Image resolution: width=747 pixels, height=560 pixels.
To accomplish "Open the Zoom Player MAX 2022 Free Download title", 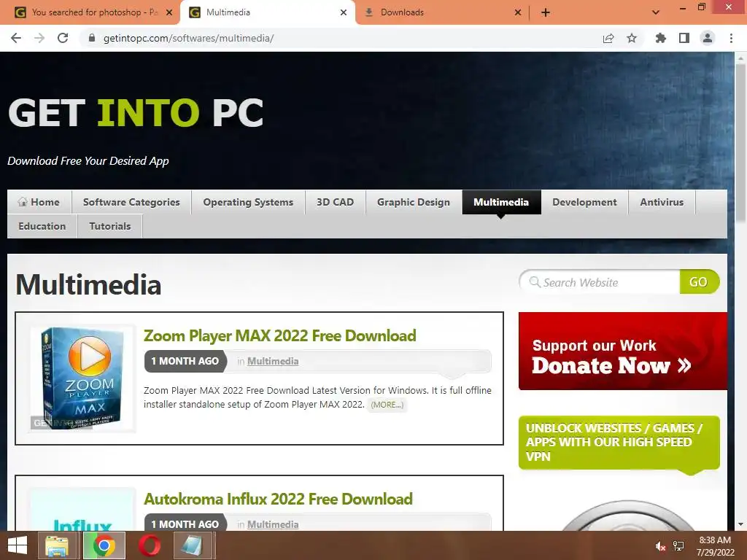I will coord(280,335).
